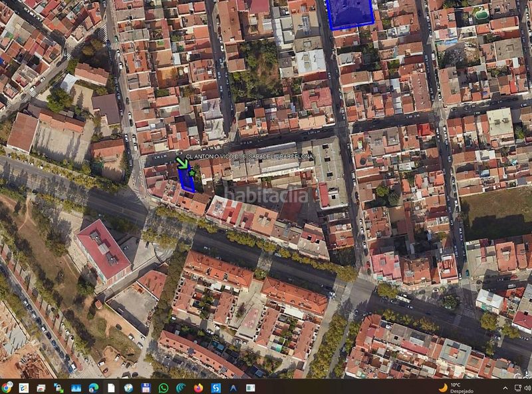This screenshot has height=394, width=532.
Task: Click the blue floppy disk taskbar icon
Action: [146, 387]
